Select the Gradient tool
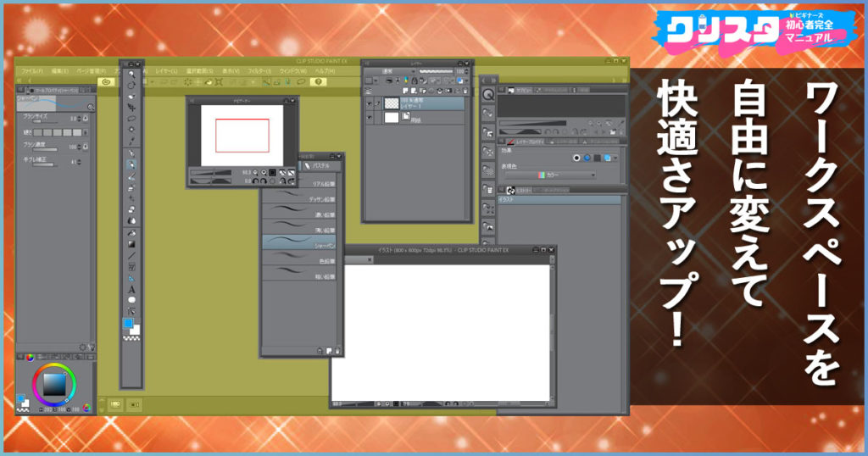 pos(131,244)
